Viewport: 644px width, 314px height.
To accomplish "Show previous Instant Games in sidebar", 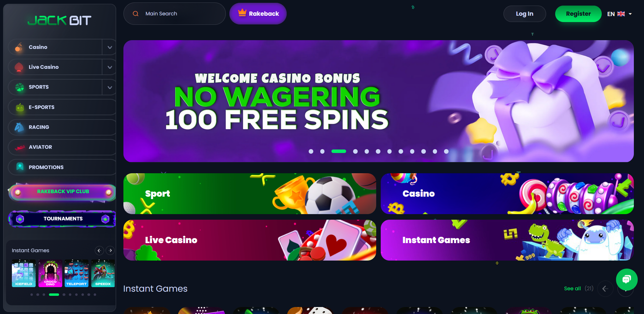I will pos(99,250).
